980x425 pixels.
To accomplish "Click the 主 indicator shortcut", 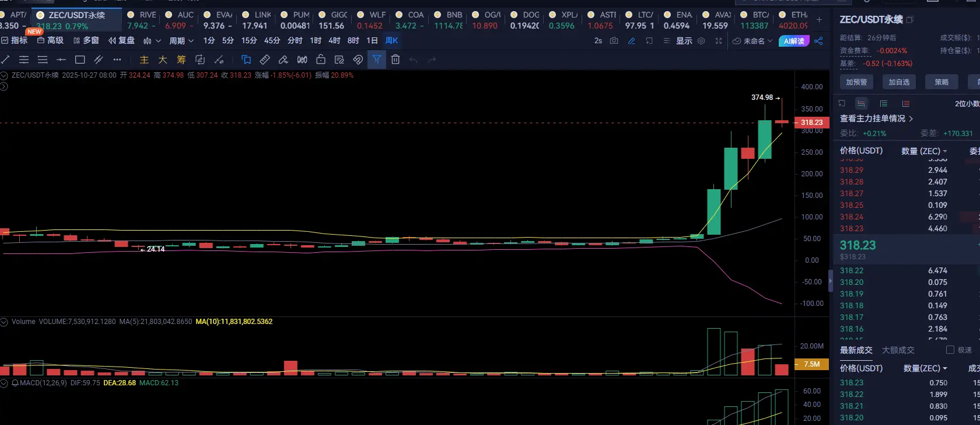I will [x=144, y=60].
